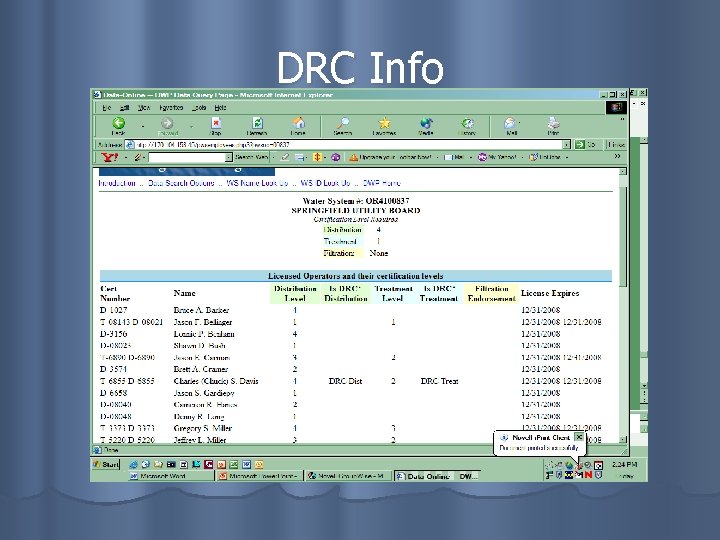Open the Back button history dropdown
The image size is (720, 540).
tap(143, 126)
